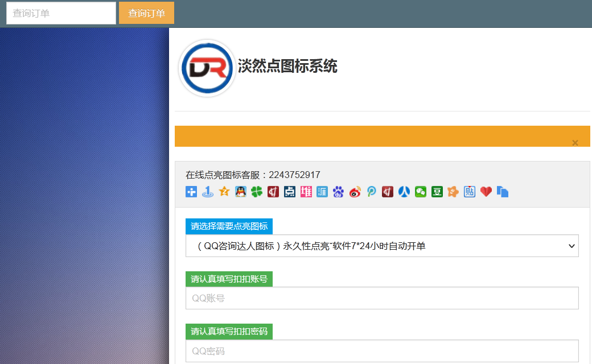Screen dimensions: 592x364
Task: Click the 请认真填写扣扣账号 green label
Action: [229, 279]
